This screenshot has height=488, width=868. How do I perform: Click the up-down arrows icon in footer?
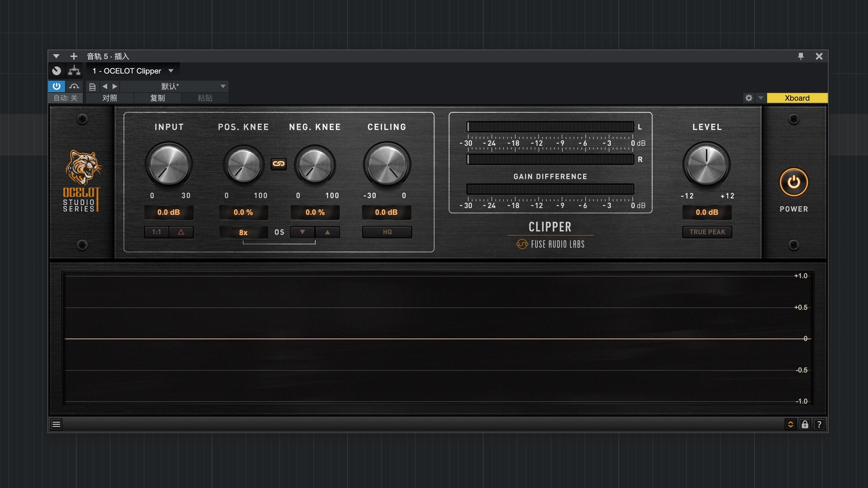[790, 424]
